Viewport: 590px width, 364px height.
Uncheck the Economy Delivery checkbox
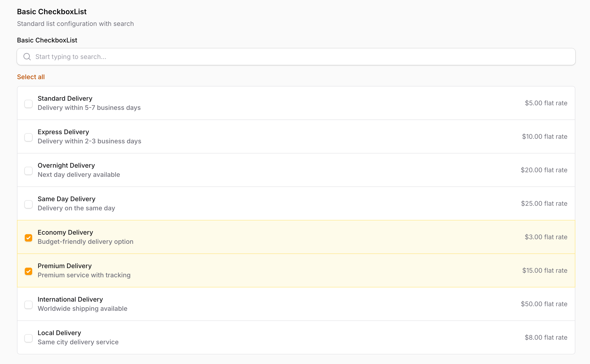pyautogui.click(x=28, y=238)
